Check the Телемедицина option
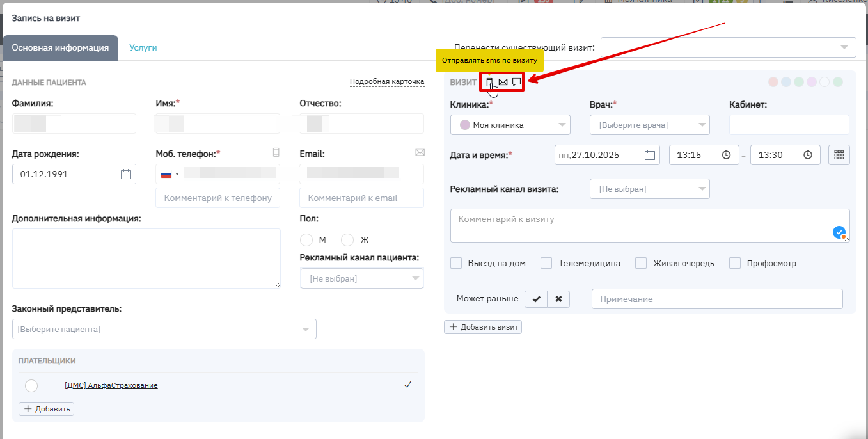The image size is (868, 439). [546, 263]
